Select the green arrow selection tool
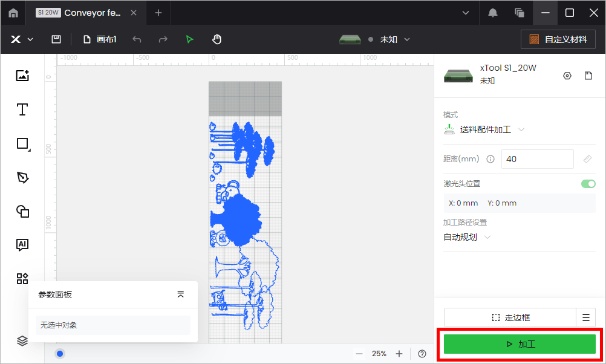Image resolution: width=606 pixels, height=364 pixels. point(189,39)
